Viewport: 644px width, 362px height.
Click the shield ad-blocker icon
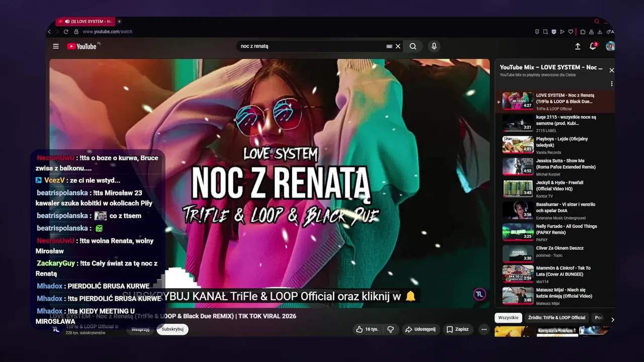tap(554, 32)
